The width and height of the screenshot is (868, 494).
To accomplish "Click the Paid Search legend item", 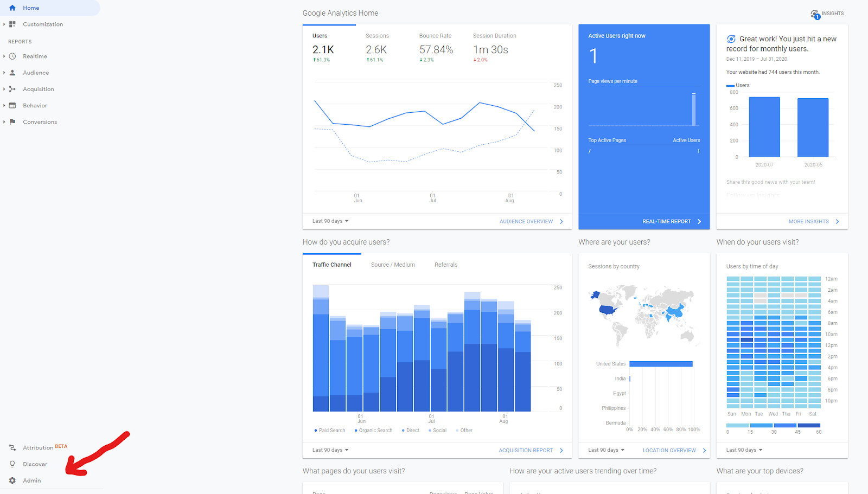I will 330,431.
